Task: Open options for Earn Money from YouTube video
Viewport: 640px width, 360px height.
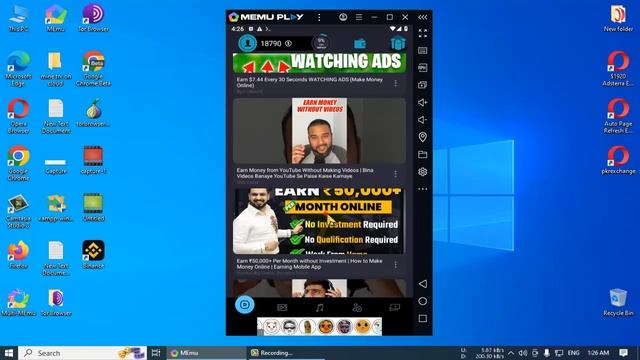Action: pos(396,174)
